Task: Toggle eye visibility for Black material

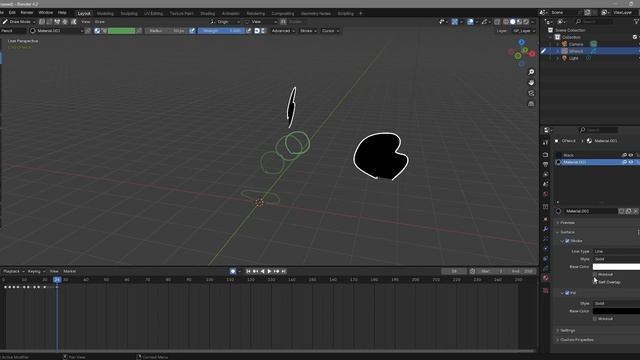Action: pos(631,155)
